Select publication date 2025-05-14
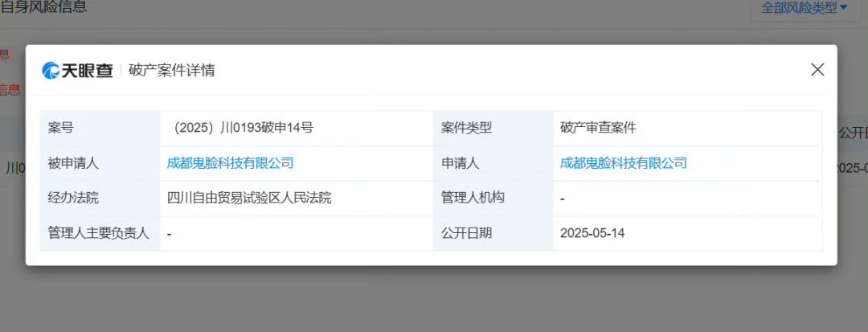The image size is (868, 332). pos(592,233)
